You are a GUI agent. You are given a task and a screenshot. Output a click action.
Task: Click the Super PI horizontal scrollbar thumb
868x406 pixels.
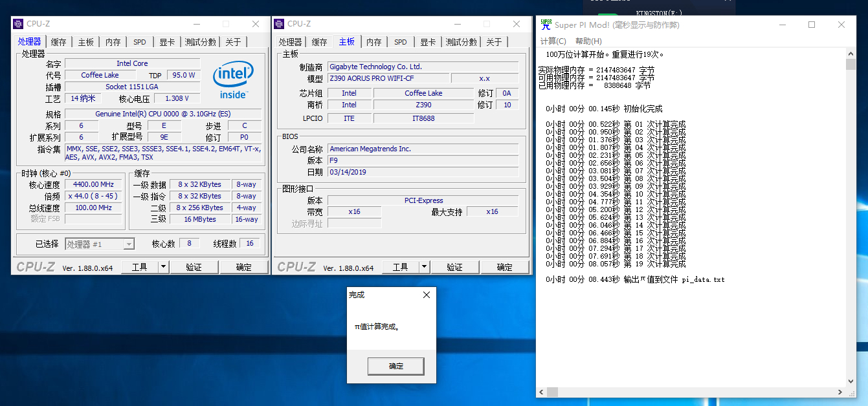[x=552, y=392]
